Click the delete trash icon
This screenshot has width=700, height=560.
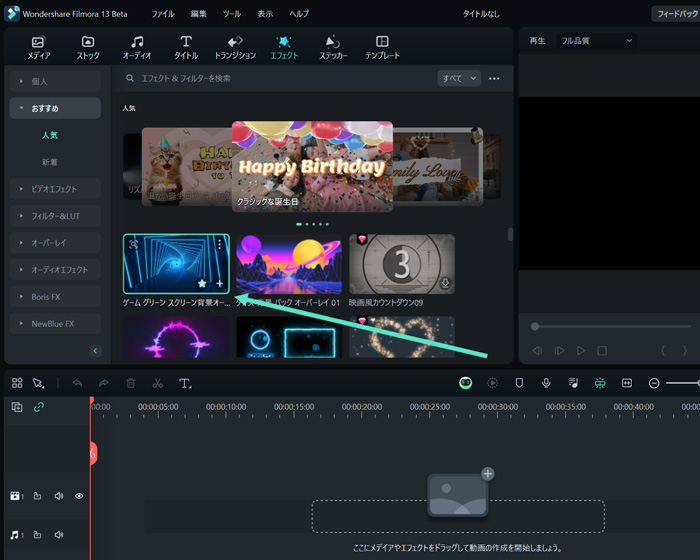pos(130,383)
